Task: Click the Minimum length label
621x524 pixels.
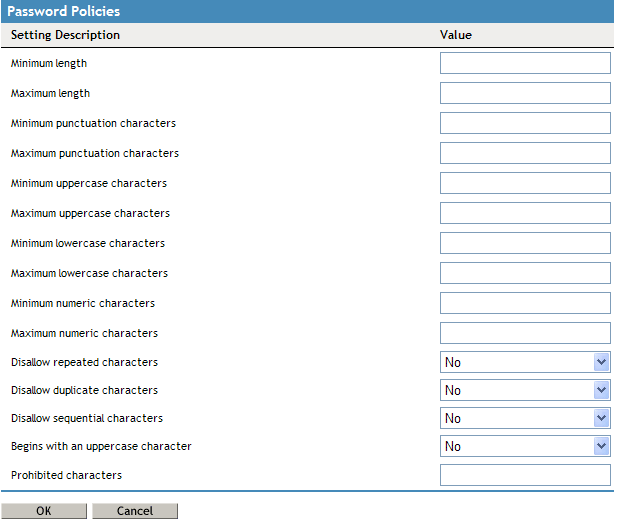Action: (49, 63)
